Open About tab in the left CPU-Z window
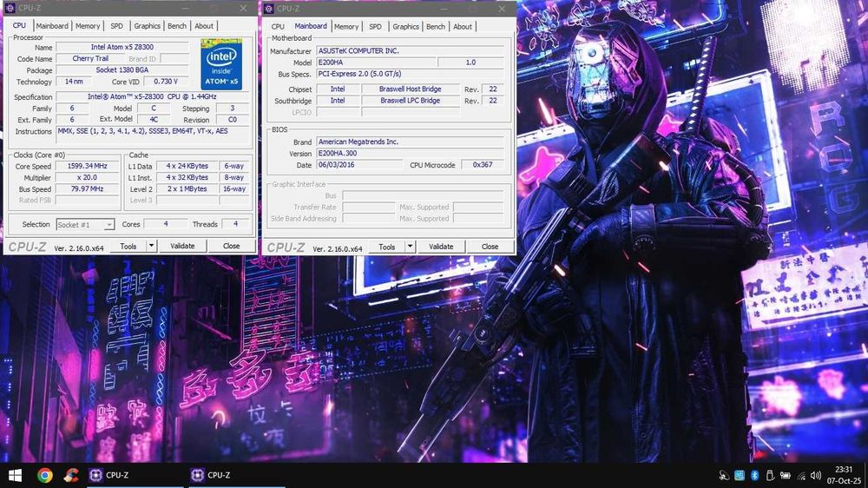This screenshot has height=488, width=868. pos(204,26)
